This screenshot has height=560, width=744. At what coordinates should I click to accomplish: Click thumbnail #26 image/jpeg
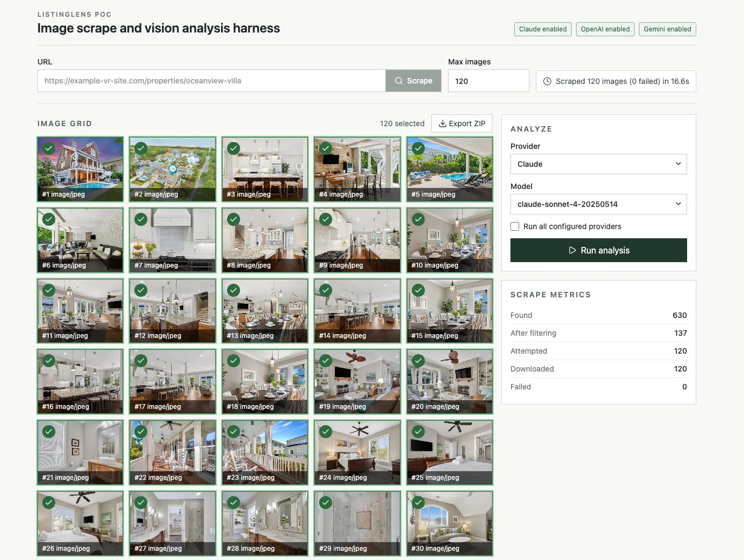[x=80, y=523]
